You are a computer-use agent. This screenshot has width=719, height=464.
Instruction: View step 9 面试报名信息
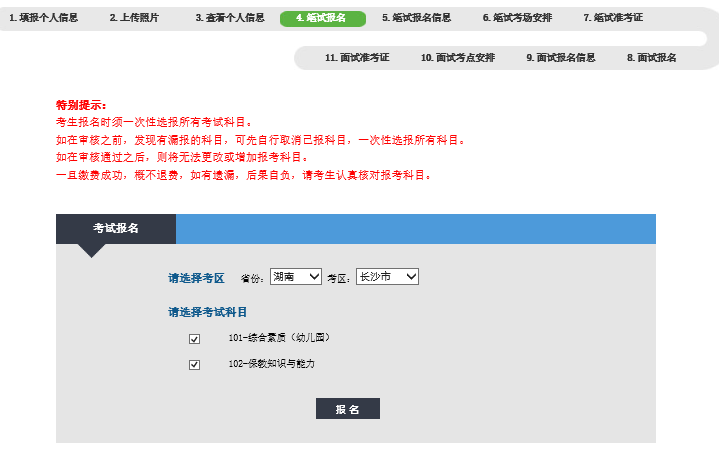560,58
